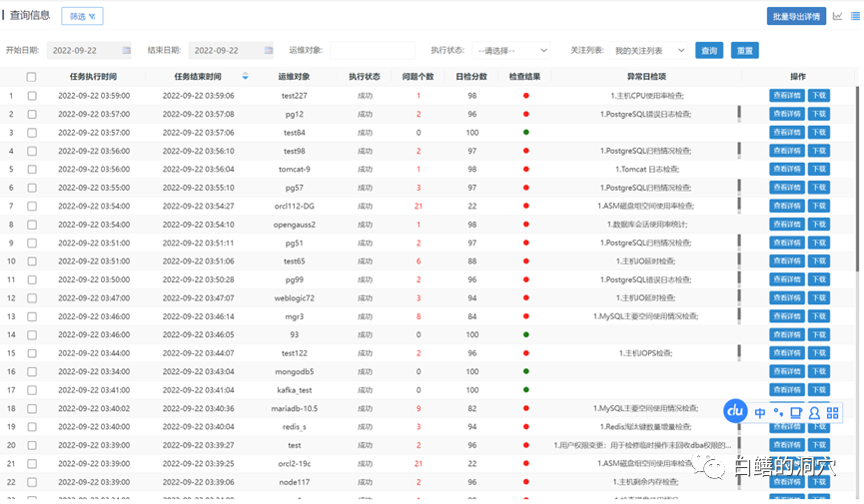Tick the select-all checkbox in table header
Viewport: 864px width, 504px height.
click(32, 77)
